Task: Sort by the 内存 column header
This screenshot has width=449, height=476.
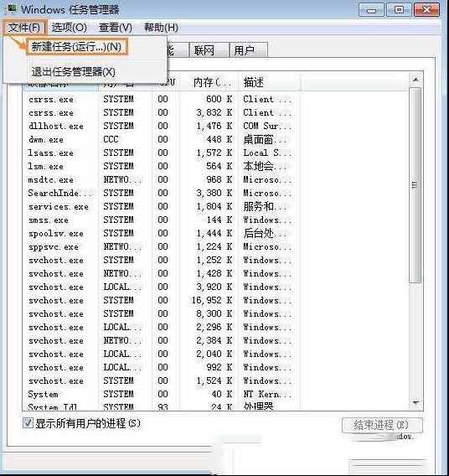Action: click(209, 82)
